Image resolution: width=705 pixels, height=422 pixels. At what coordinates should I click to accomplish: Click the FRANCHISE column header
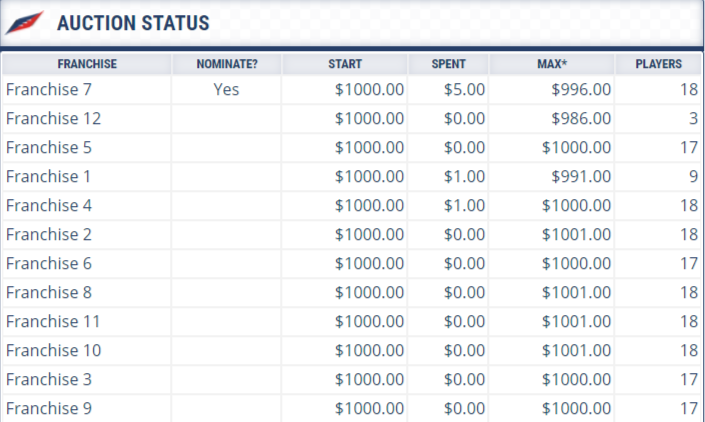click(x=87, y=64)
